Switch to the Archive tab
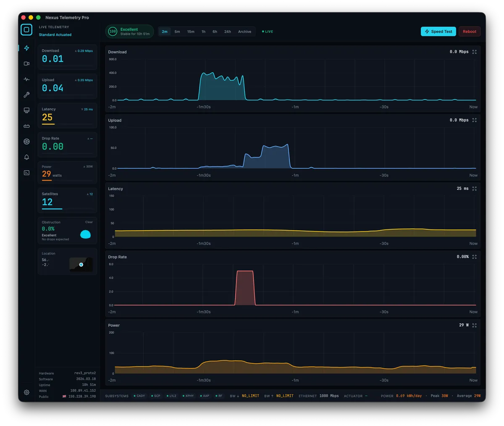The image size is (504, 426). (x=244, y=32)
